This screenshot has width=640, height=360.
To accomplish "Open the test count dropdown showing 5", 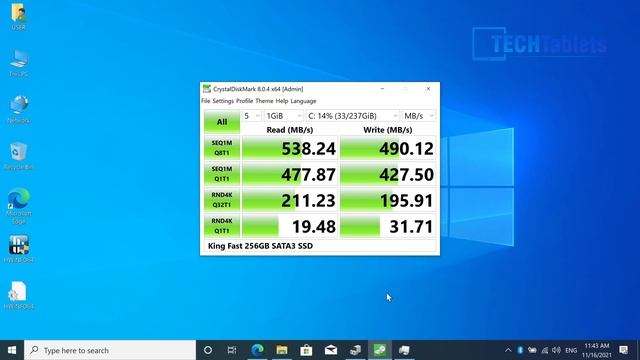I will click(251, 116).
